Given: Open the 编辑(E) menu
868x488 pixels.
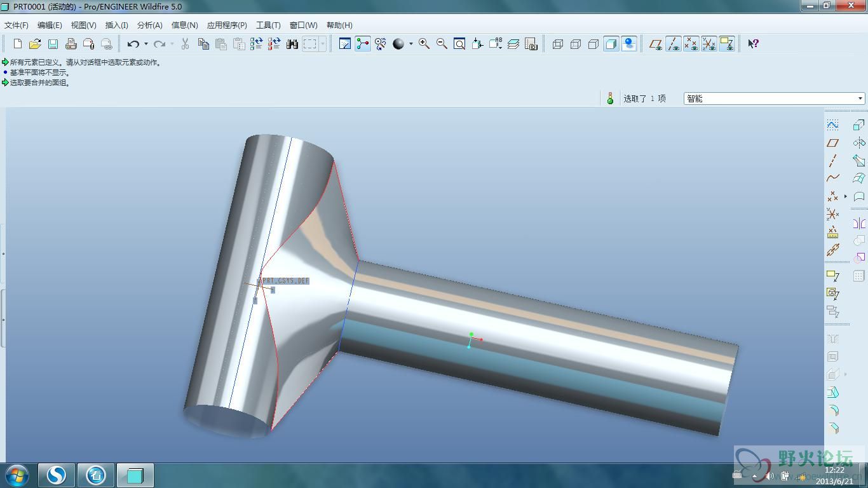Looking at the screenshot, I should click(50, 25).
